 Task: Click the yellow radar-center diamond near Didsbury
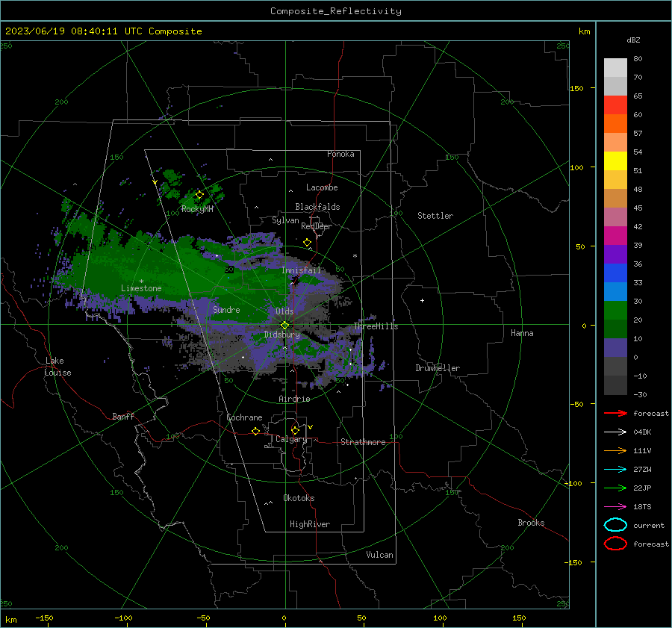(284, 326)
